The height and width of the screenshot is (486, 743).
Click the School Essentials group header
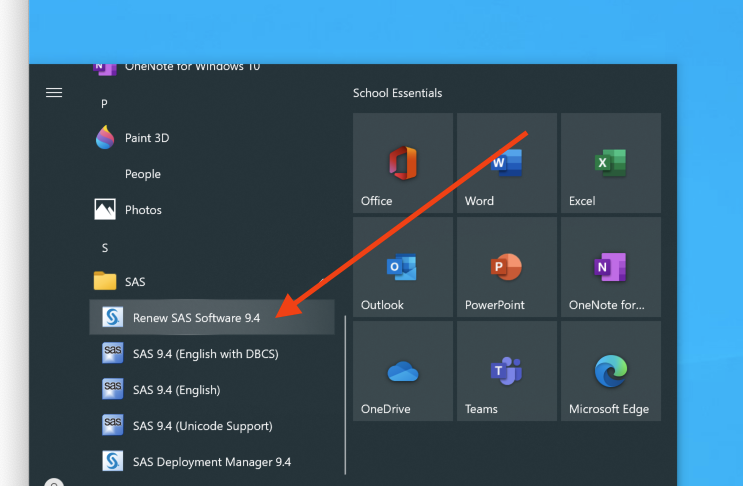pyautogui.click(x=397, y=93)
